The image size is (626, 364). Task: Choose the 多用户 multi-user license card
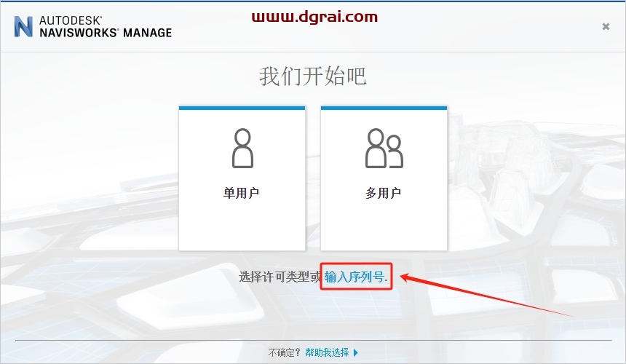pos(384,178)
